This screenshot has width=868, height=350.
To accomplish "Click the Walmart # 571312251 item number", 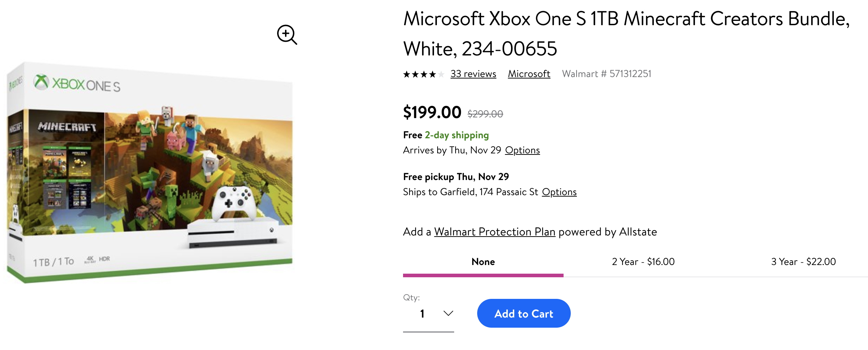I will (x=606, y=74).
